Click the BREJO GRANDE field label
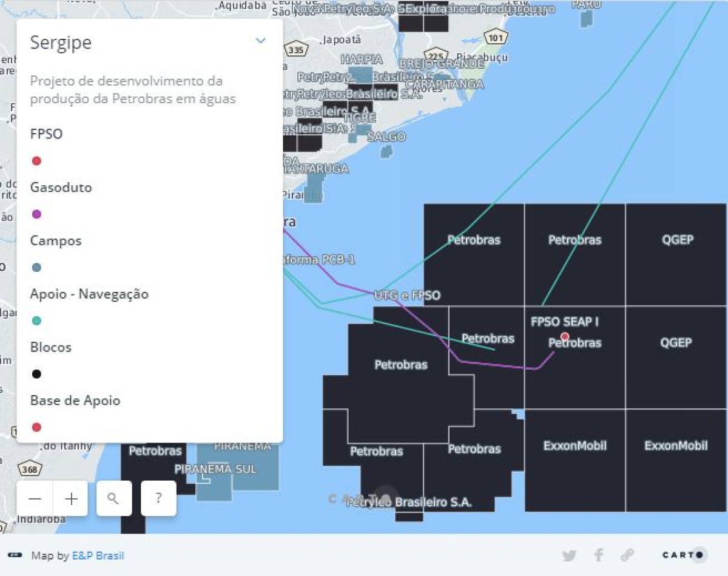The height and width of the screenshot is (576, 728). coord(442,64)
